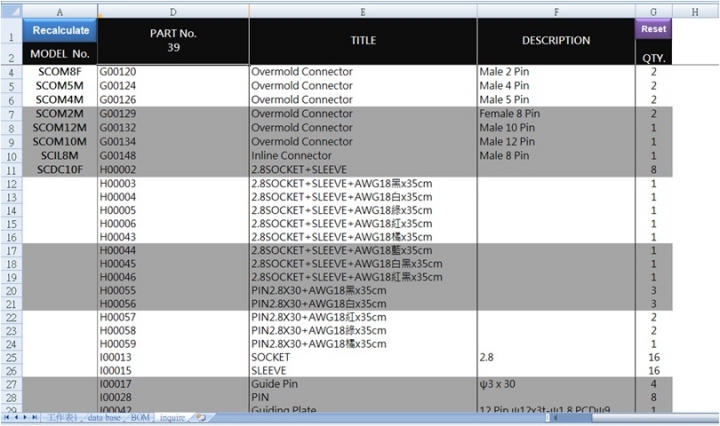Screen dimensions: 720x426
Task: Click description Male 12 Pin
Action: pos(556,141)
